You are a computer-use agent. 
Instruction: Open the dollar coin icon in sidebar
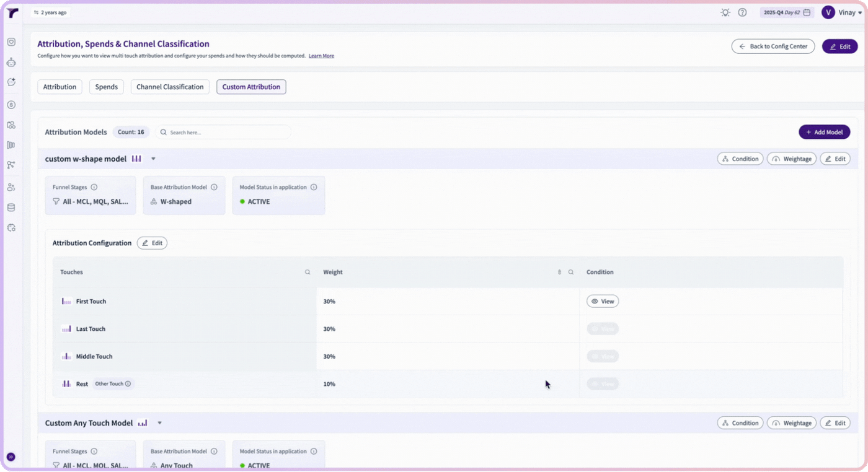(x=11, y=105)
